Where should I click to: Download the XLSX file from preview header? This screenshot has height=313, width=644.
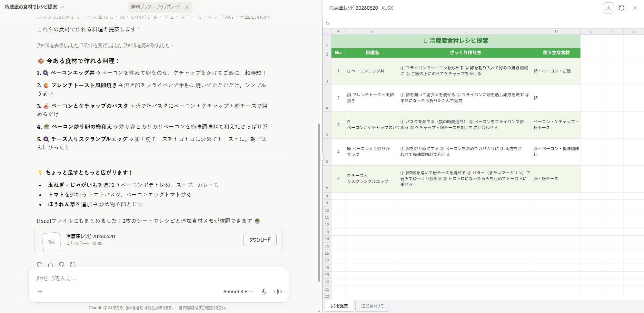tap(608, 8)
